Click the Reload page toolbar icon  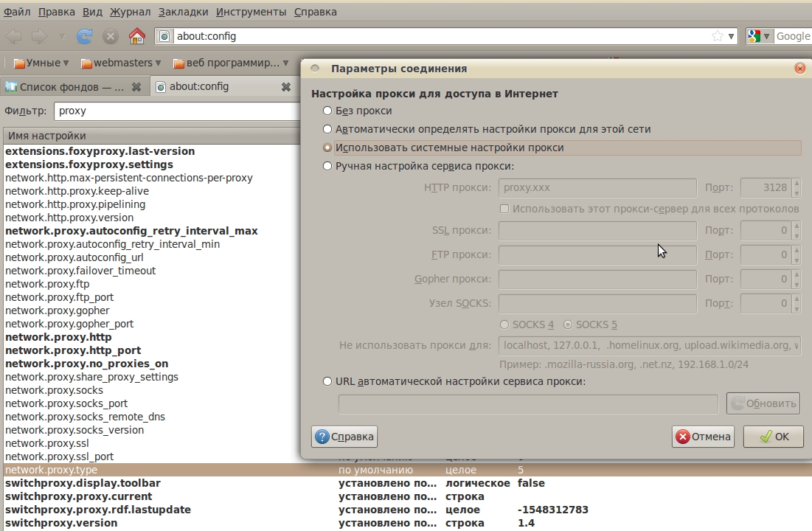pos(85,36)
